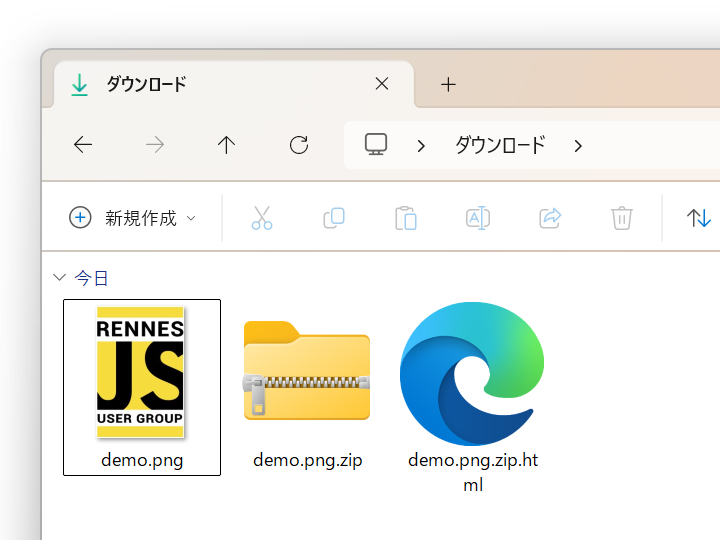Click the forward navigation arrow
Viewport: 720px width, 540px height.
tap(155, 145)
